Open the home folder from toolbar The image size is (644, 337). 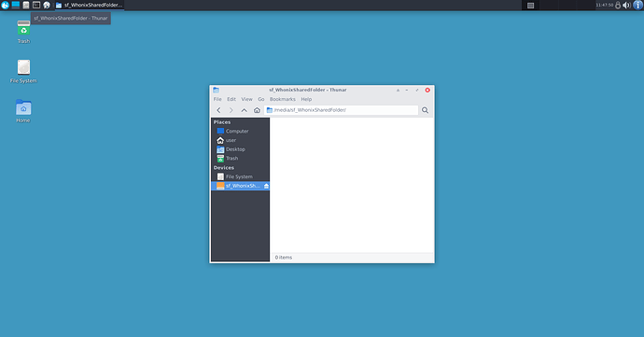[x=257, y=110]
